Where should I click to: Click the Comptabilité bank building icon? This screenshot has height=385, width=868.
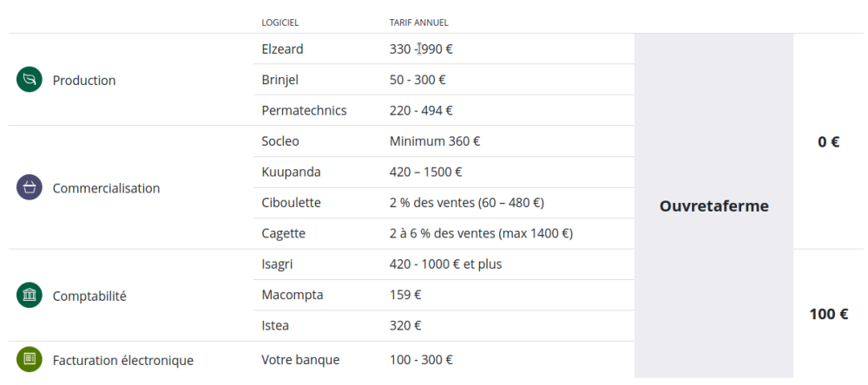coord(30,295)
